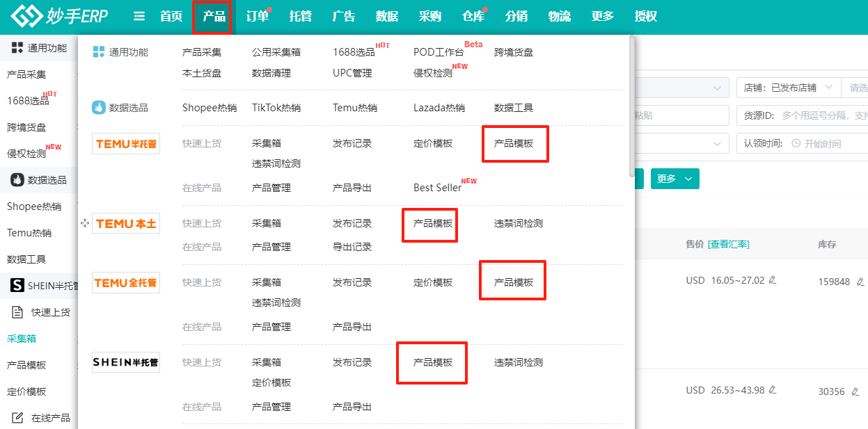Open the 产品 top menu
The width and height of the screenshot is (868, 429).
click(214, 16)
